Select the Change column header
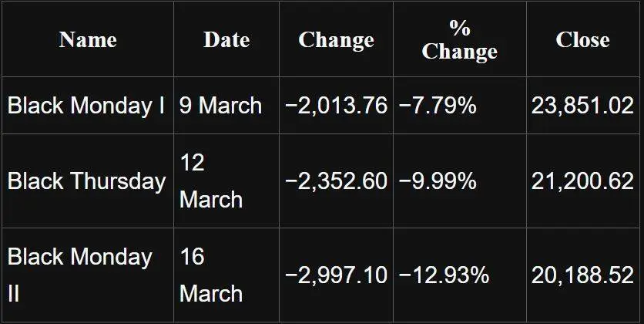644x324 pixels. [x=336, y=40]
